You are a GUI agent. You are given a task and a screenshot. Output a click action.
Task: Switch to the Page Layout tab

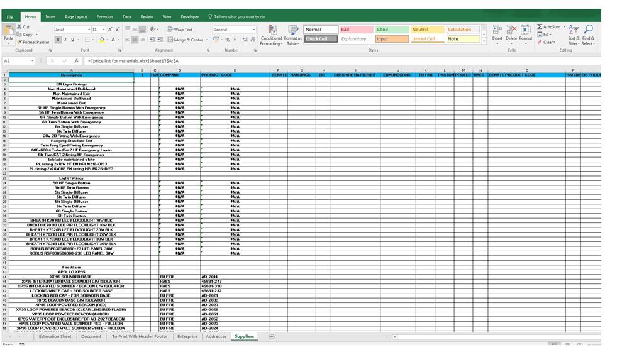pyautogui.click(x=76, y=17)
